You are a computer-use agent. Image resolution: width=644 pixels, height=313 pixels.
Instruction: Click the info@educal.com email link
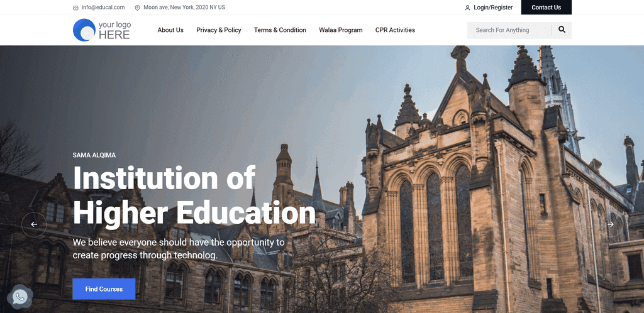click(103, 8)
